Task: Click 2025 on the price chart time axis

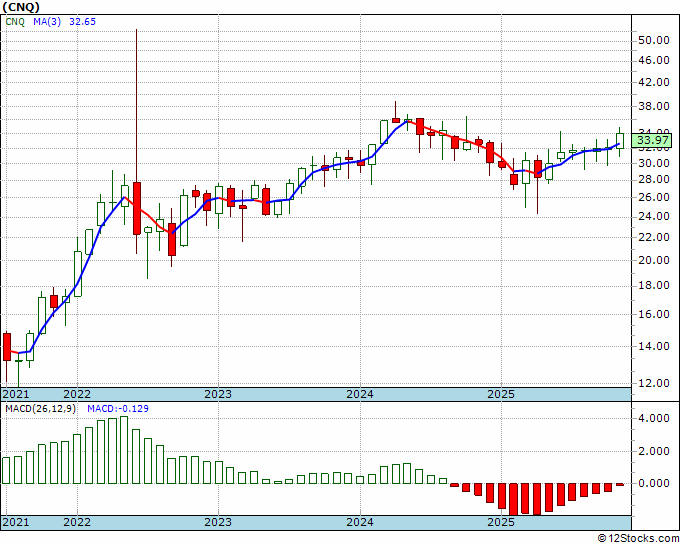Action: [x=501, y=394]
